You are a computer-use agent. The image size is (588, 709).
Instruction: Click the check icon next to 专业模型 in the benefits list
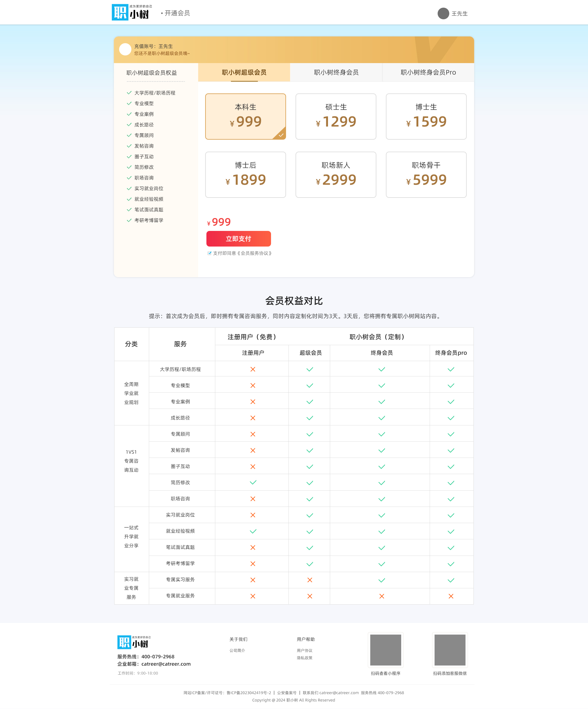[x=129, y=103]
